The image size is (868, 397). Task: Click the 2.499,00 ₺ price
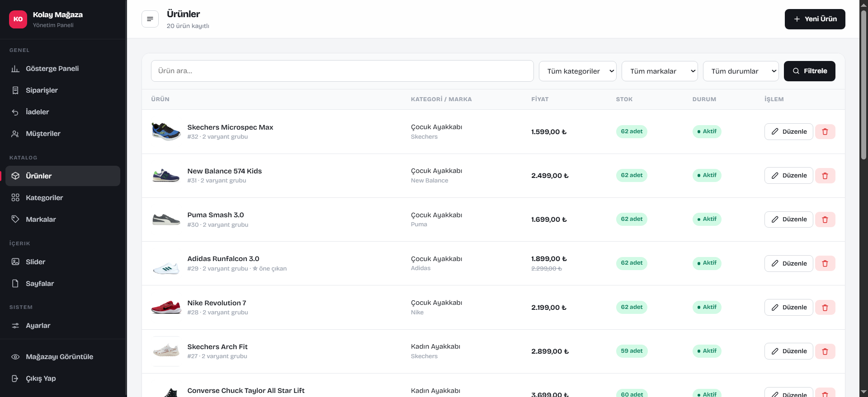tap(550, 176)
